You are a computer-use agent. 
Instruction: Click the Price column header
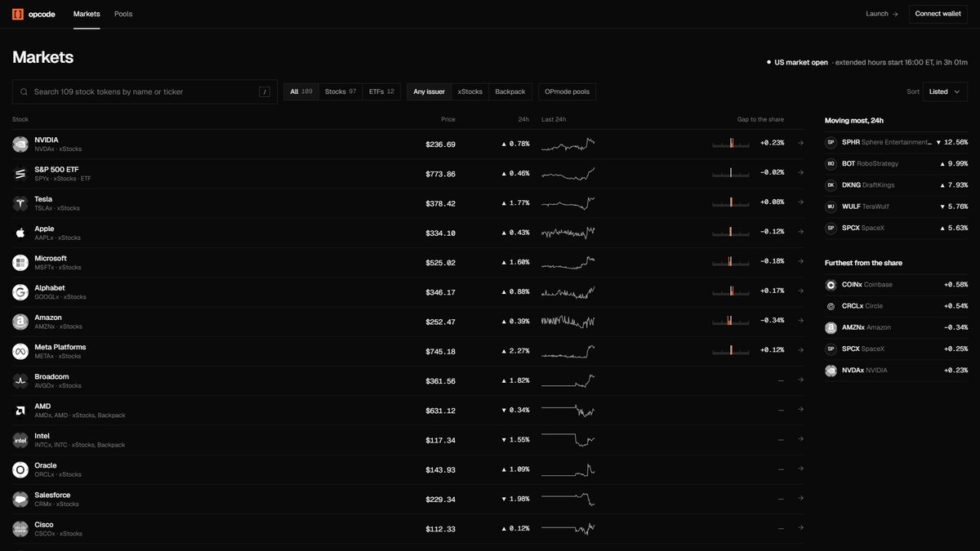tap(448, 120)
